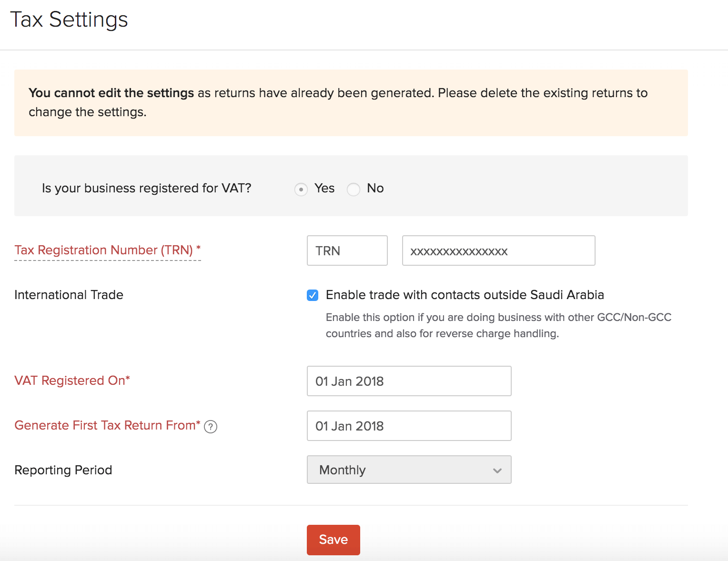Select the Yes radio button for VAT registration
Screen dimensions: 728x561
(301, 190)
